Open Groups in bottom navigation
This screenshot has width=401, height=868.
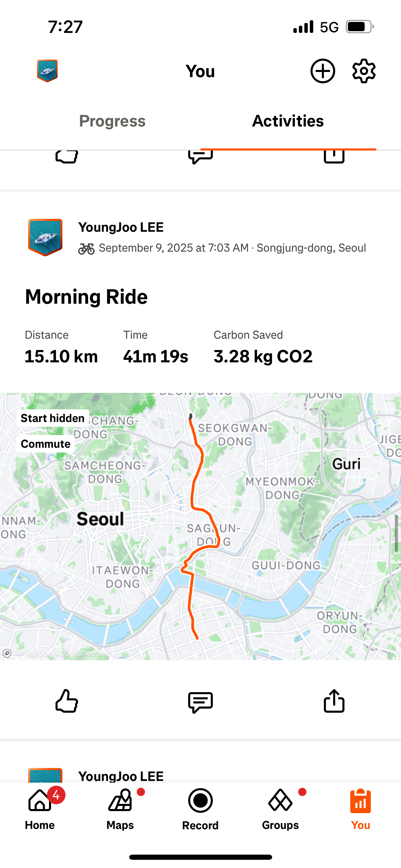pyautogui.click(x=280, y=808)
